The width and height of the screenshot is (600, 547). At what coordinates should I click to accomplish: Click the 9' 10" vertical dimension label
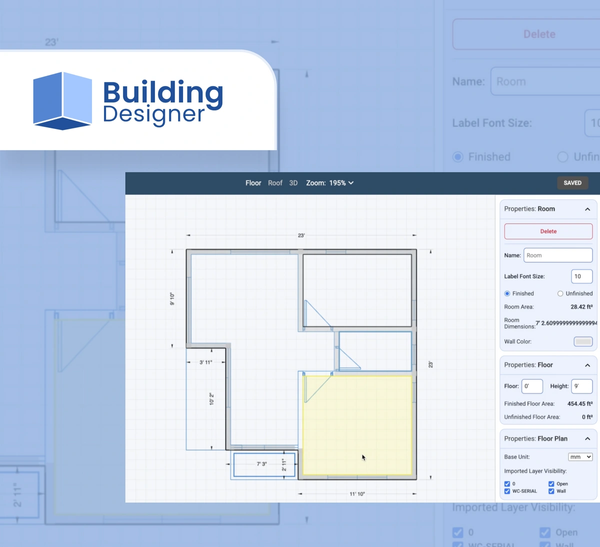pyautogui.click(x=172, y=299)
